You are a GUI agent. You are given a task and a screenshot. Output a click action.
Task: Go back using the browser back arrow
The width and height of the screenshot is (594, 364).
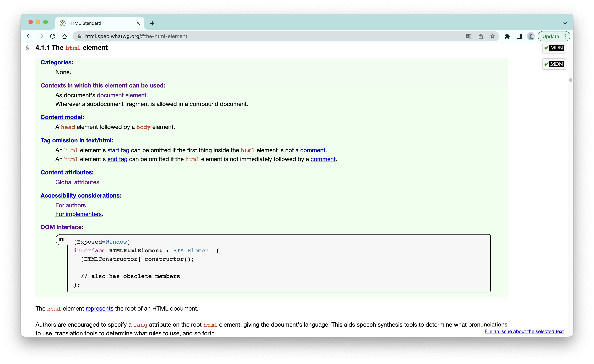(29, 36)
